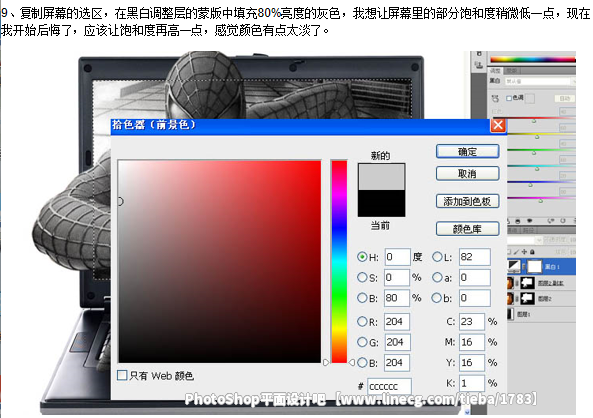This screenshot has width=593, height=418.
Task: Open the 黑白 preset dropdown
Action: click(x=540, y=81)
